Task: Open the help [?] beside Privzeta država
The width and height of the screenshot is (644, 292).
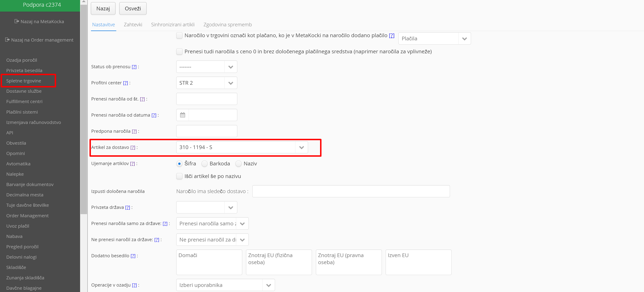Action: click(128, 207)
